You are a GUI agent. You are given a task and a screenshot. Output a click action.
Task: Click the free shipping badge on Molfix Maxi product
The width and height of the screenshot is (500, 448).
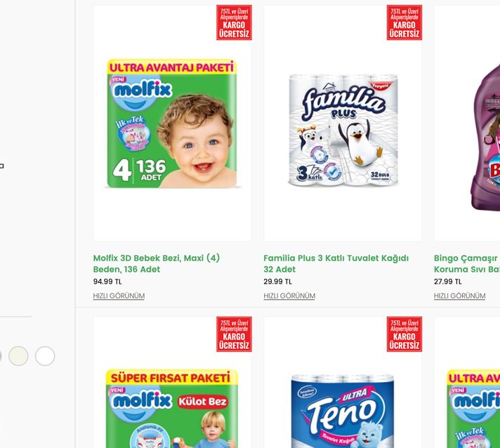(234, 22)
